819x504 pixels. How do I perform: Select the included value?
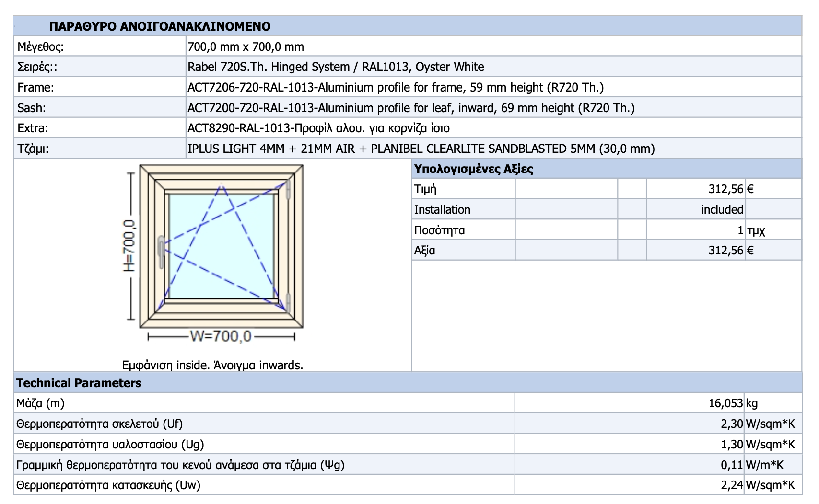[x=722, y=209]
